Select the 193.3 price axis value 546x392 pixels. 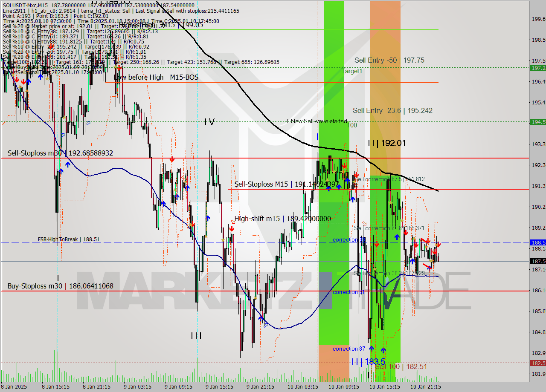(x=538, y=144)
